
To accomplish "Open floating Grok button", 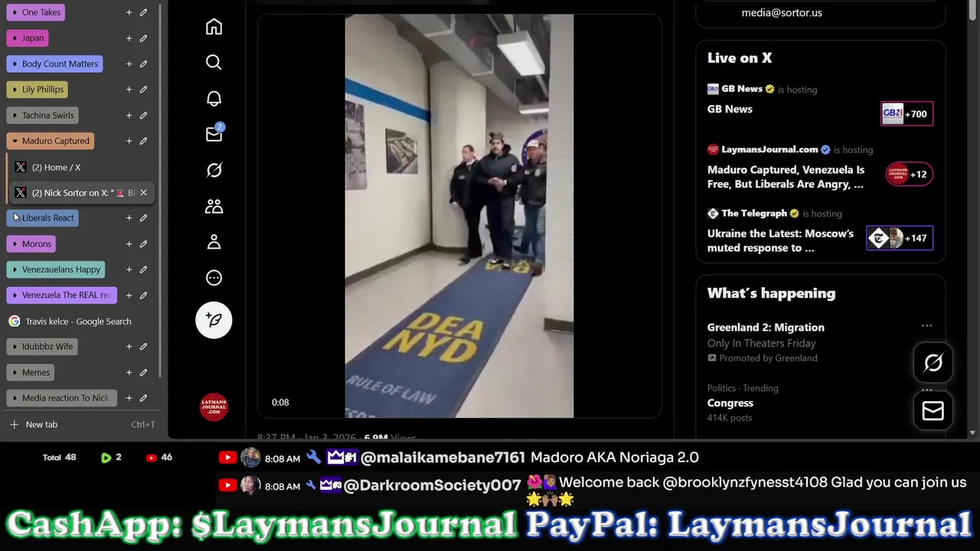I will pyautogui.click(x=933, y=363).
